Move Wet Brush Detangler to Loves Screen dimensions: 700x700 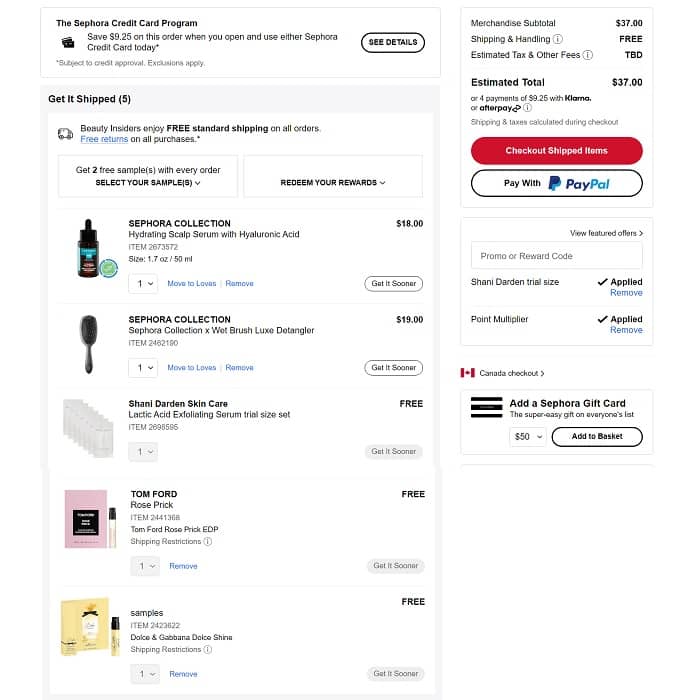[191, 368]
